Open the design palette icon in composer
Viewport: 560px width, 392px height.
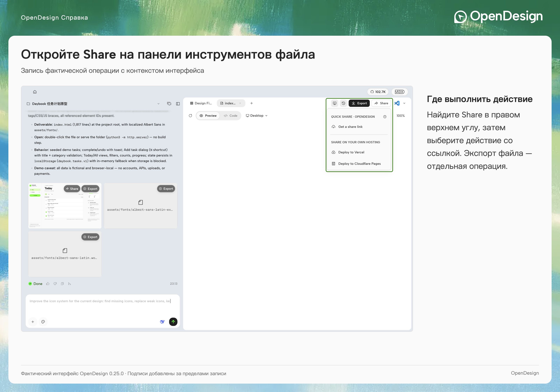[43, 322]
